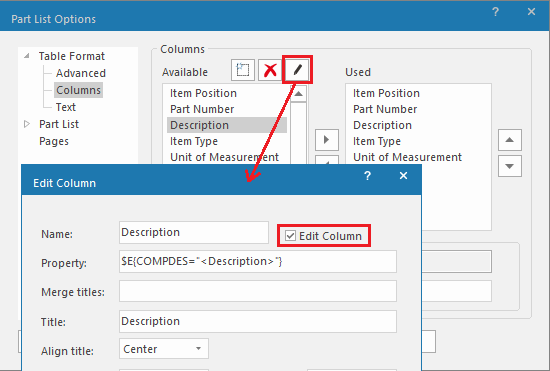550x371 pixels.
Task: Select Item Type in Available list
Action: pyautogui.click(x=194, y=141)
